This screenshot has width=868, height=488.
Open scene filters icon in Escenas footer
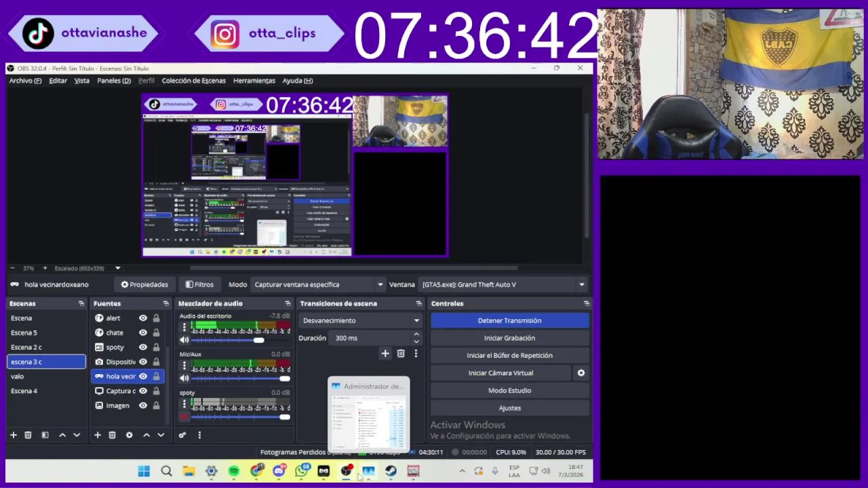coord(45,435)
